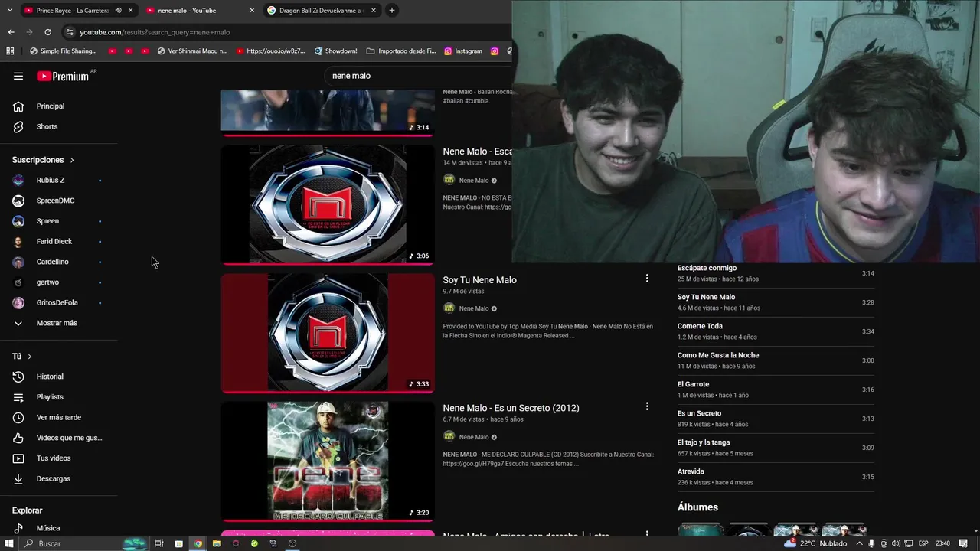Open the Nene Malo - Es un Secreto (2012) title
Viewport: 980px width, 551px height.
coord(511,408)
